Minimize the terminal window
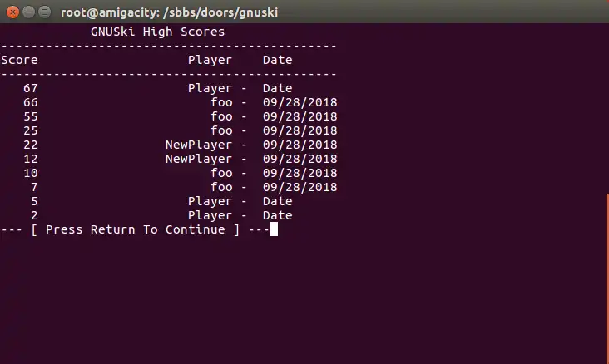This screenshot has width=609, height=364. pos(29,12)
